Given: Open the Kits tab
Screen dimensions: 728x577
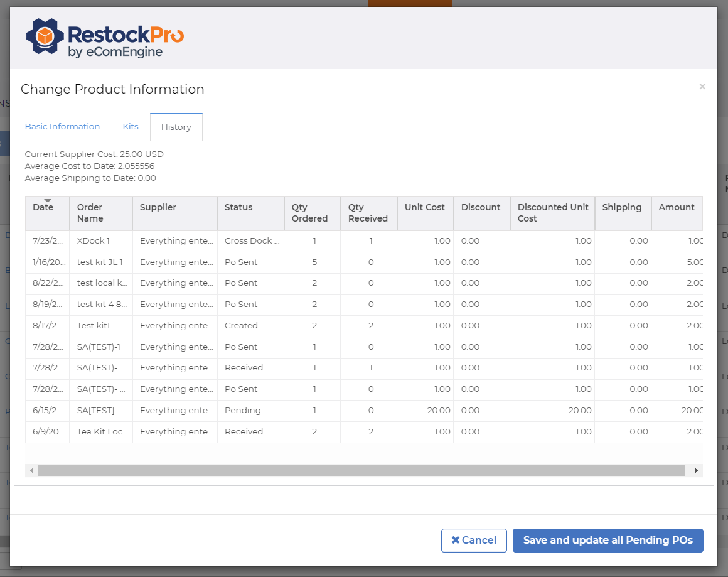Looking at the screenshot, I should click(x=131, y=127).
